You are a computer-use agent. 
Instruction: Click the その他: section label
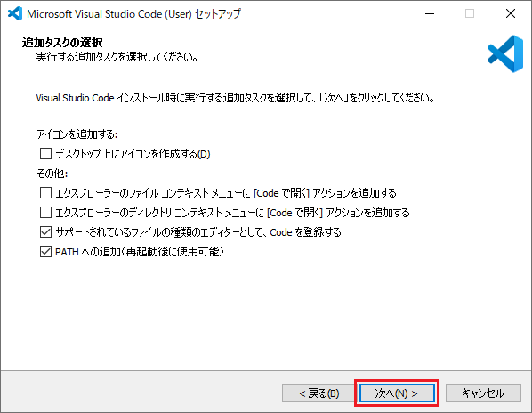(x=52, y=174)
